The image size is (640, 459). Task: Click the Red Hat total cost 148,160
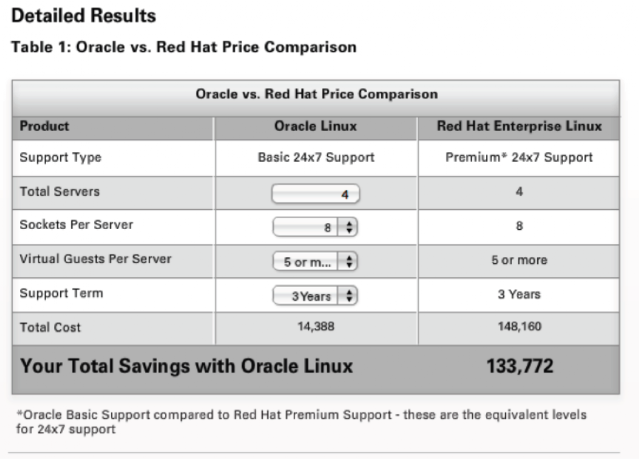519,326
